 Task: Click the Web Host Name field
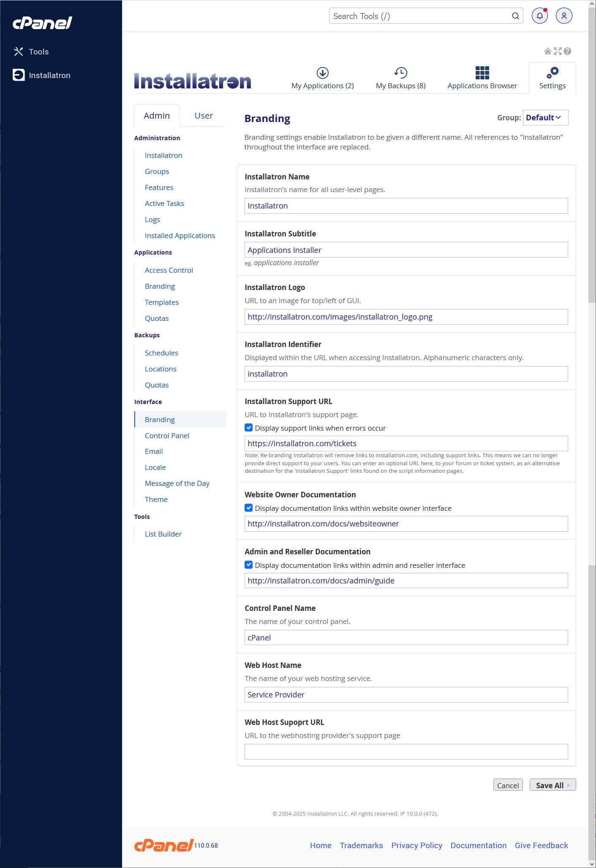406,694
